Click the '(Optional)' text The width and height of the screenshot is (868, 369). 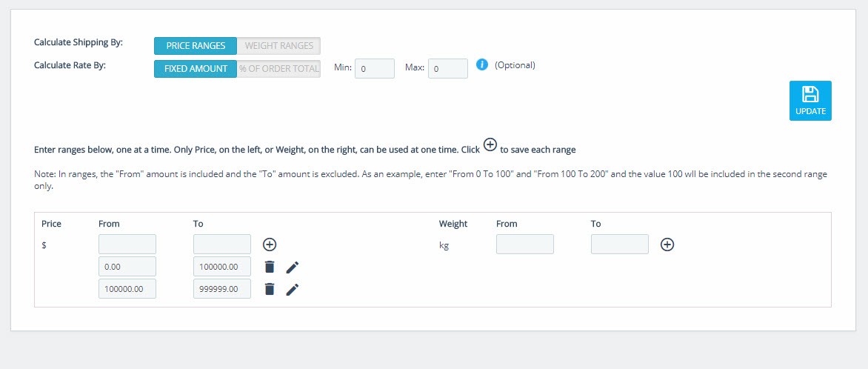point(515,64)
